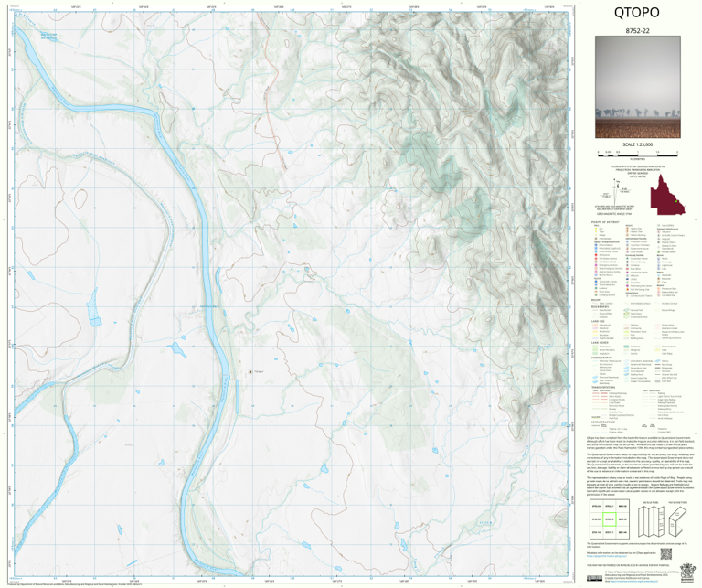Click the 'THIS MAP MAY BE PRINTED OR REPRODUCED' notice
This screenshot has height=588, width=702.
pos(628,565)
